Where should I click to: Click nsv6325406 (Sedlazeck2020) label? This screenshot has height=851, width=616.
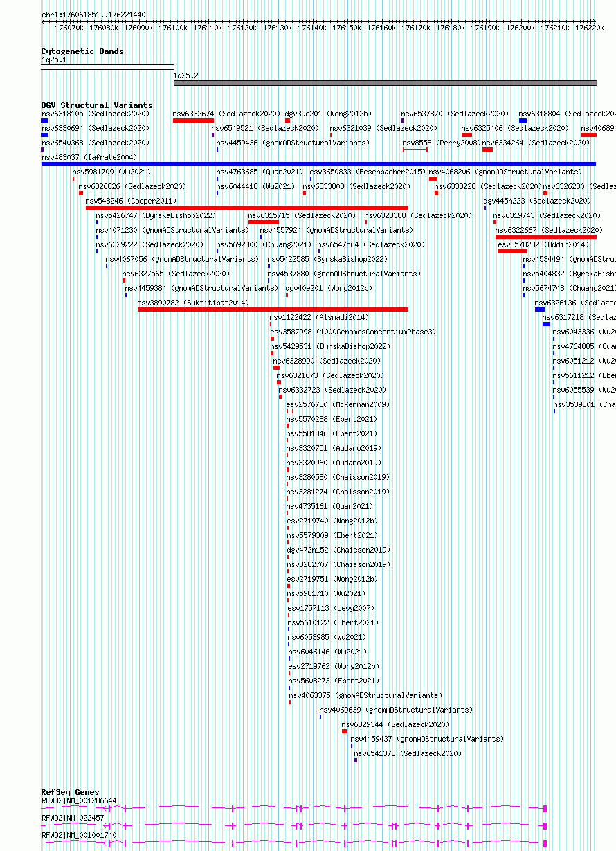516,128
